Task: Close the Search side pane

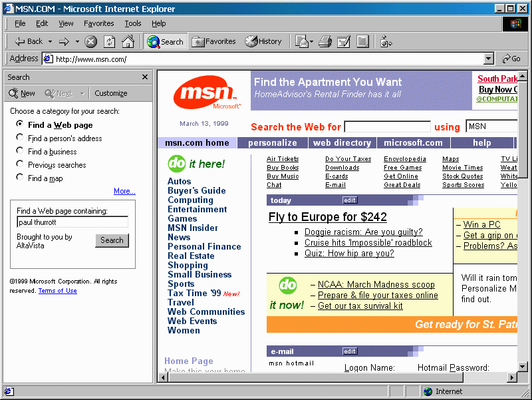Action: pos(145,77)
